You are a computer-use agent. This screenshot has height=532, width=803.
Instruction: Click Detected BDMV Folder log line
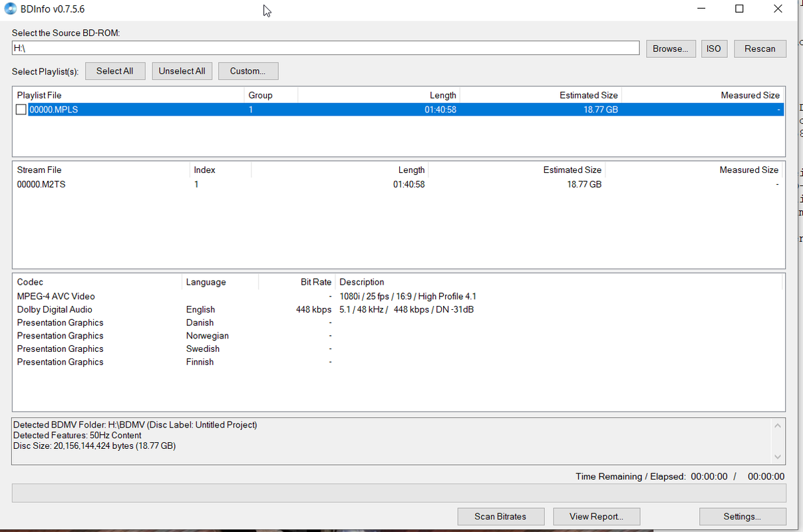(x=135, y=425)
